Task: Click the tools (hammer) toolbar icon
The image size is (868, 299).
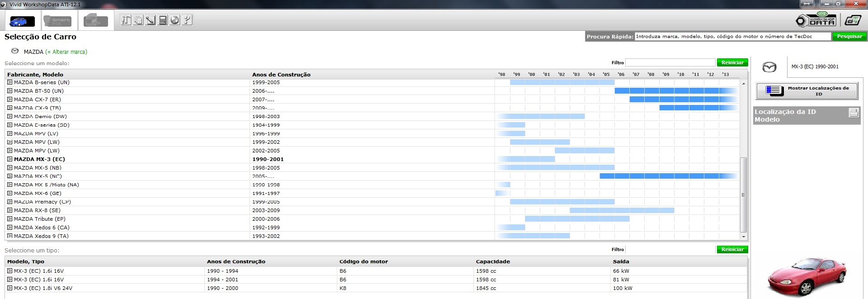Action: pyautogui.click(x=126, y=20)
